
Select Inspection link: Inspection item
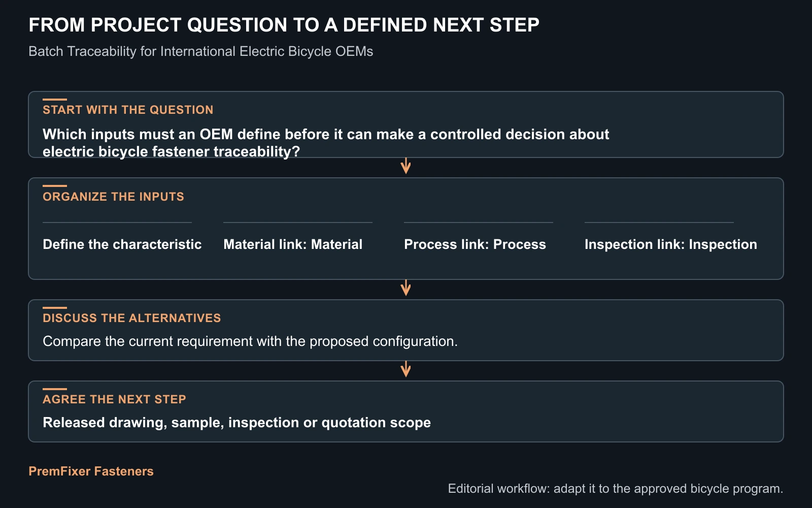point(671,244)
